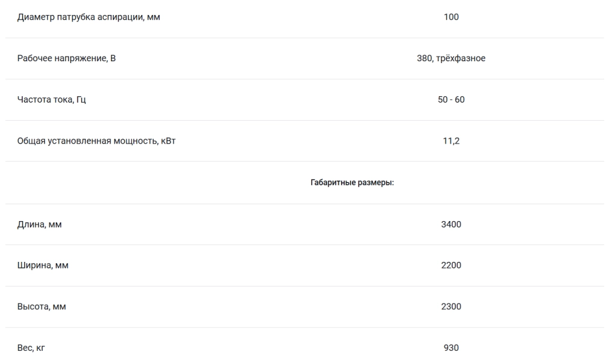
Task: Click 'Общая установленная мощность, кВт' label
Action: (97, 141)
